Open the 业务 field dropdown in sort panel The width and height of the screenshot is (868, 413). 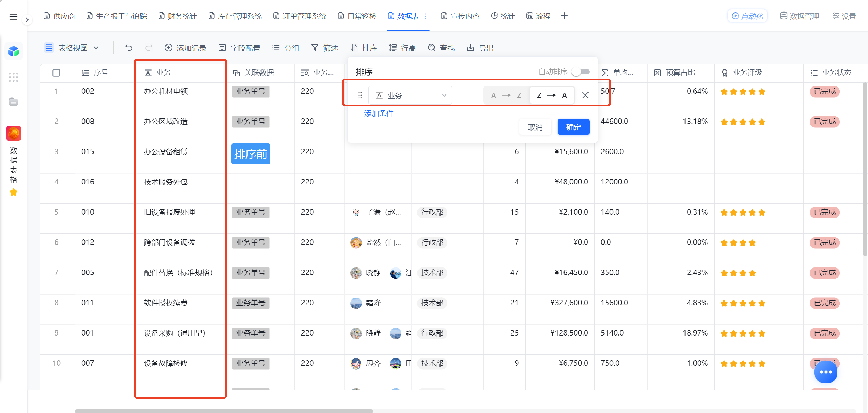coord(410,95)
